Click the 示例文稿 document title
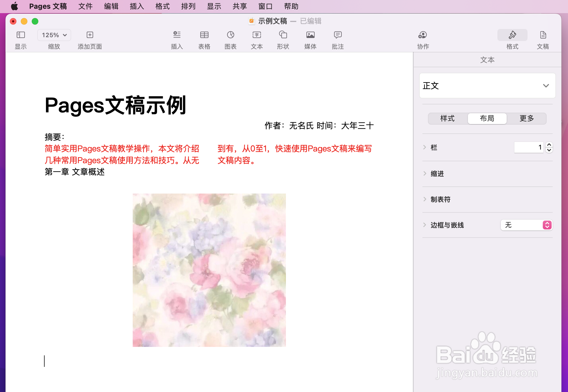Image resolution: width=568 pixels, height=392 pixels. pyautogui.click(x=273, y=21)
